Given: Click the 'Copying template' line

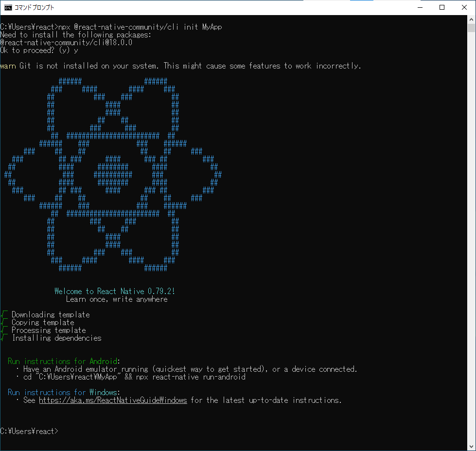Looking at the screenshot, I should (x=43, y=322).
